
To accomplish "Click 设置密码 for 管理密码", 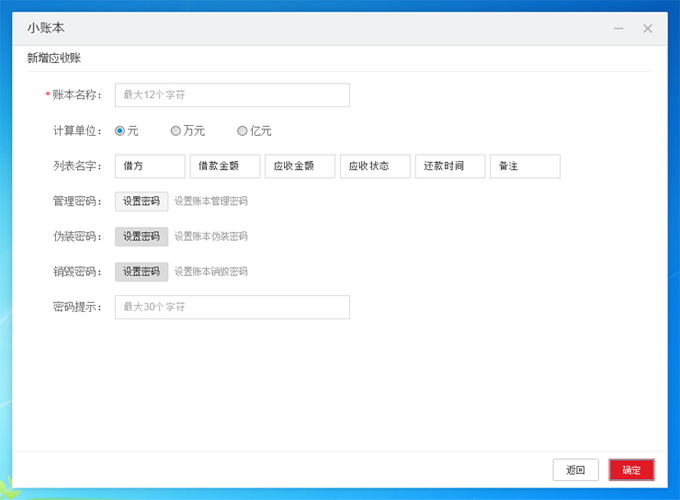I will tap(141, 201).
